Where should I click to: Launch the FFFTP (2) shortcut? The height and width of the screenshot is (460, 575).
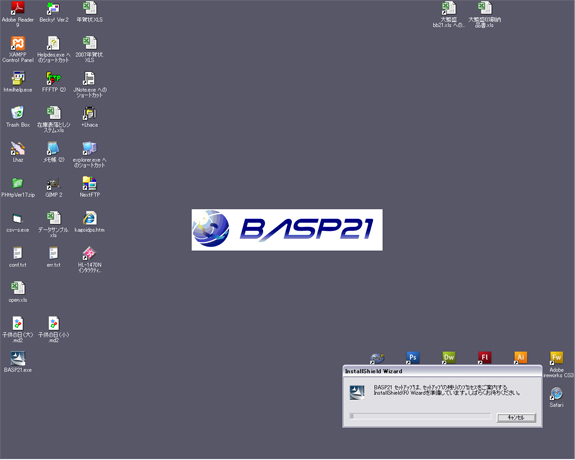(54, 78)
